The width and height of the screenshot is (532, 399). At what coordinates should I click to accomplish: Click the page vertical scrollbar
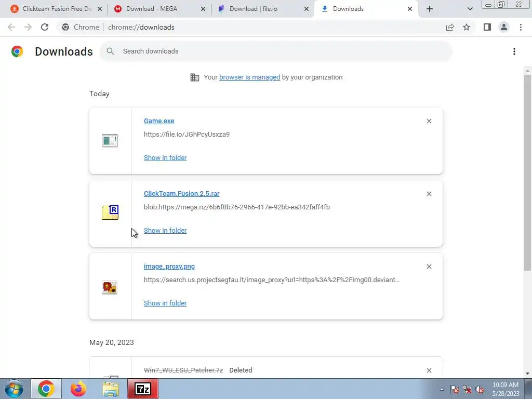tap(527, 172)
